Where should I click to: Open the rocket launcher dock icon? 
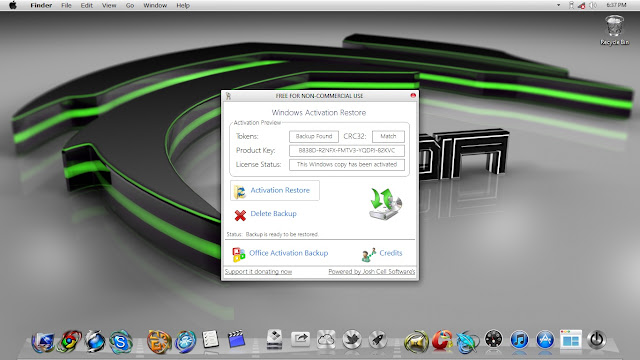tap(378, 340)
